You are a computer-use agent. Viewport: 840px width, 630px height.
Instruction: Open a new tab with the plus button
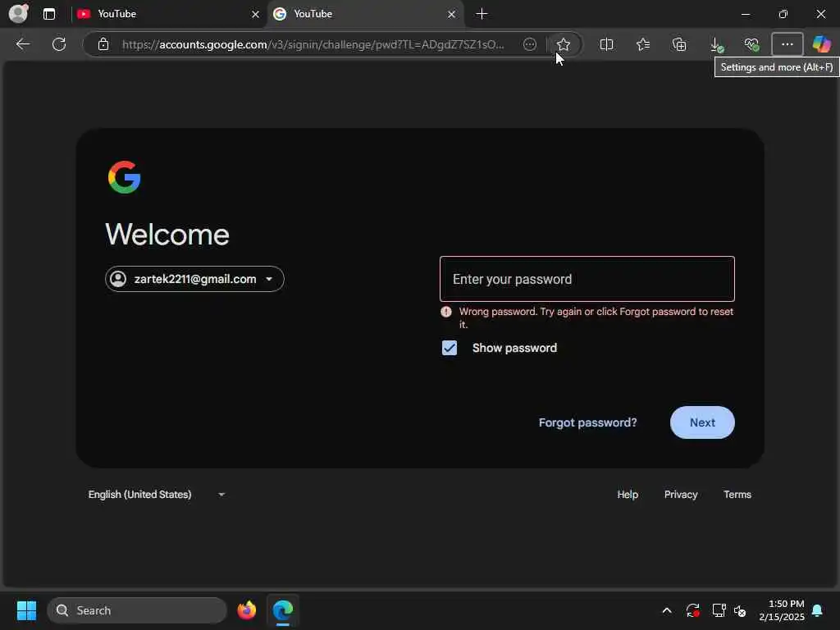(x=482, y=14)
